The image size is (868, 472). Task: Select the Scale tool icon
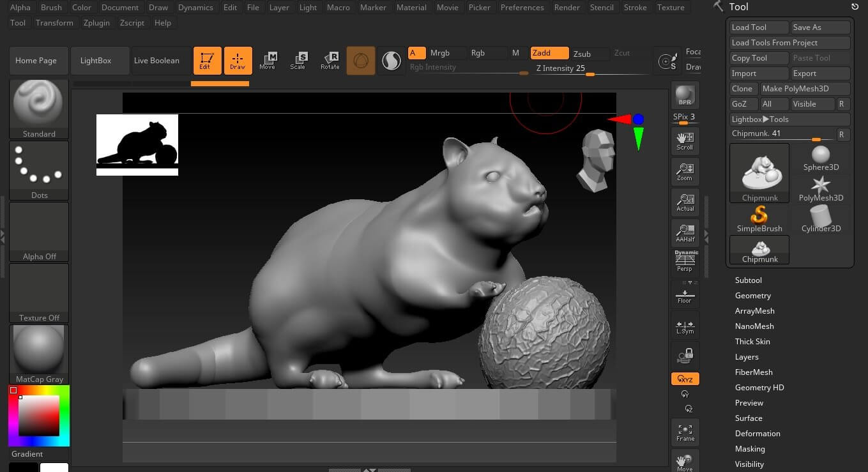tap(298, 61)
